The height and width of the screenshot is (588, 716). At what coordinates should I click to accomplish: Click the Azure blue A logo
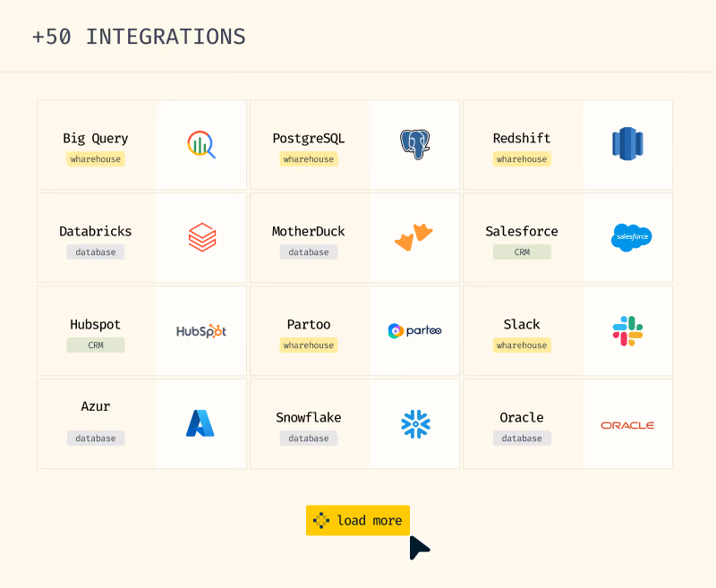click(x=200, y=423)
